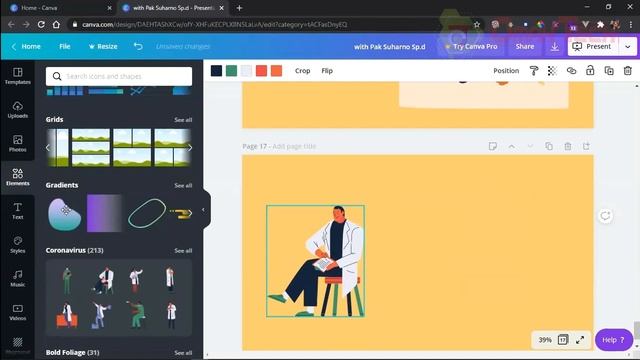Image resolution: width=640 pixels, height=360 pixels.
Task: See all Bold Foliage elements
Action: 183,353
